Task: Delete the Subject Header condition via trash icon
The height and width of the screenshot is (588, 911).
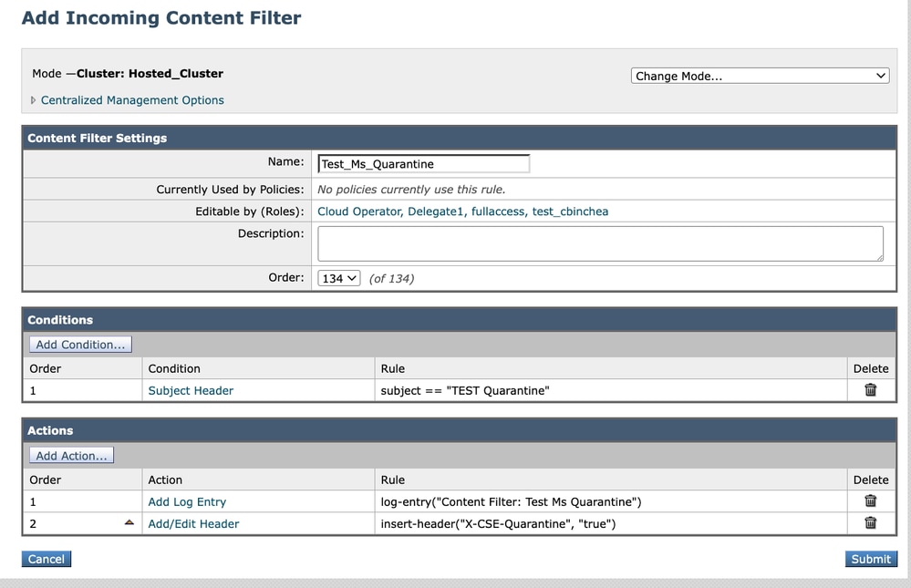Action: (870, 389)
